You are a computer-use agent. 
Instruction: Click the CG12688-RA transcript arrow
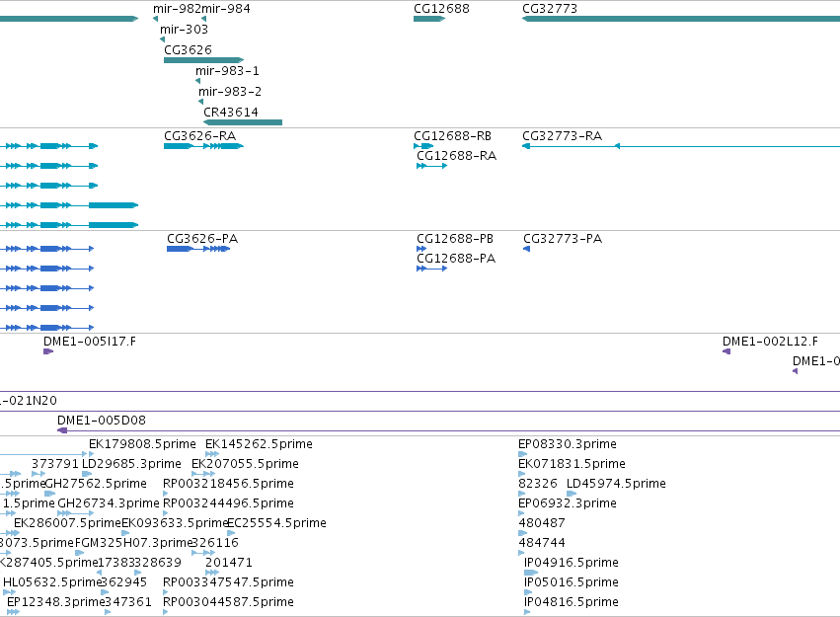[x=431, y=166]
